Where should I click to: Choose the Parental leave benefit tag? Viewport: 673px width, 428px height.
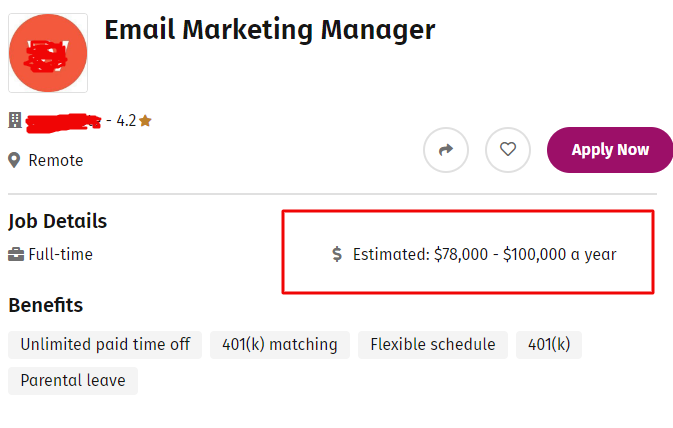pyautogui.click(x=73, y=381)
